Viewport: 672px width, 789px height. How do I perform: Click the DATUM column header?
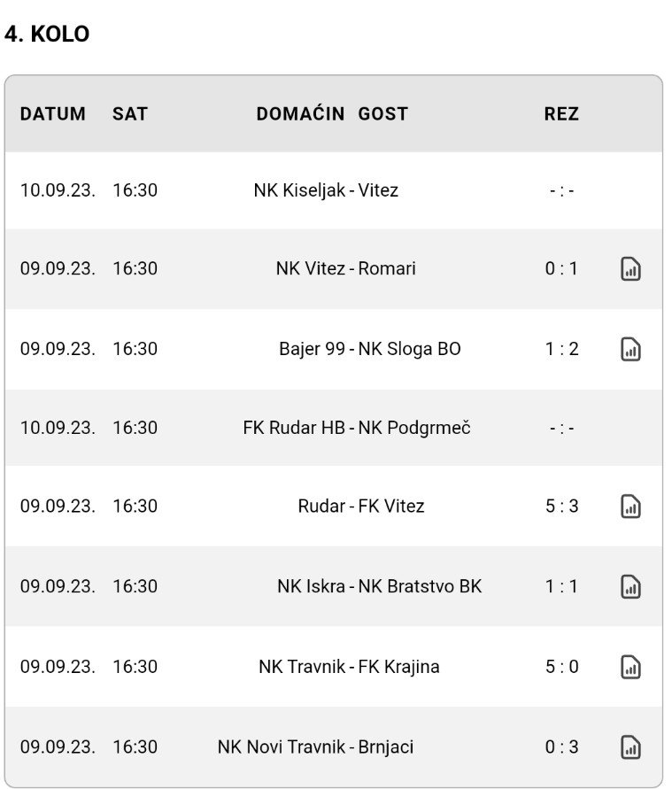(53, 113)
